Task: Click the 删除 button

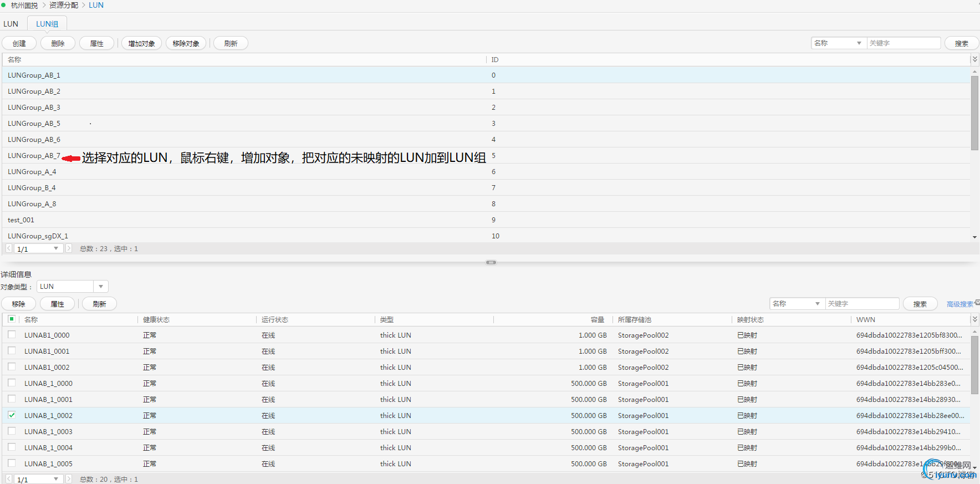Action: click(x=58, y=43)
